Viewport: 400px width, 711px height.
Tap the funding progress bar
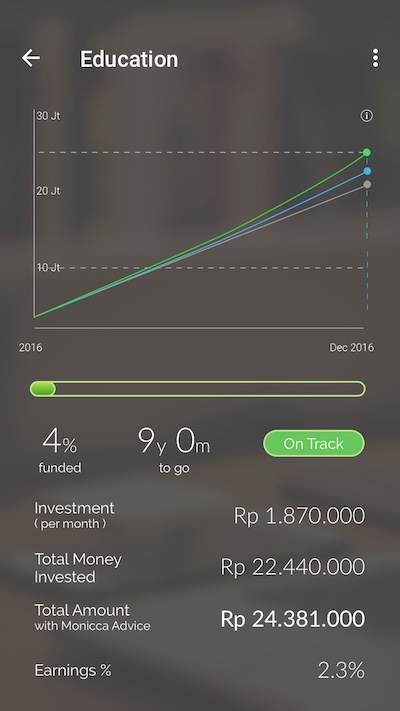[x=197, y=389]
